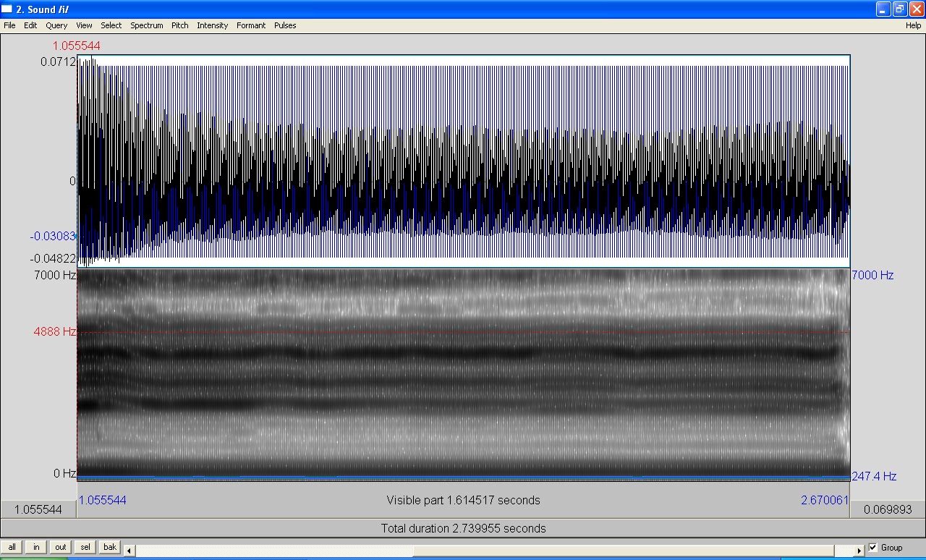Screen dimensions: 926x560
Task: Minimize the Sound /i/ window
Action: tap(883, 9)
